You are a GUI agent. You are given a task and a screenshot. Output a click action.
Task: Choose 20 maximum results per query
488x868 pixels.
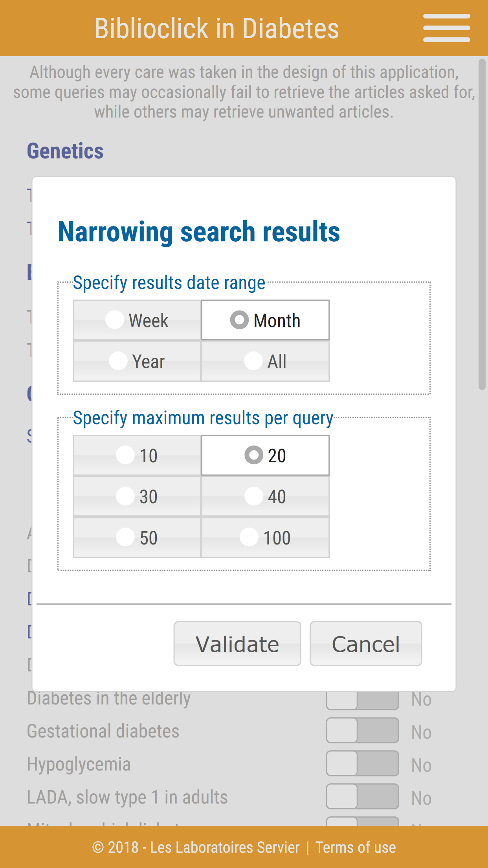(265, 455)
